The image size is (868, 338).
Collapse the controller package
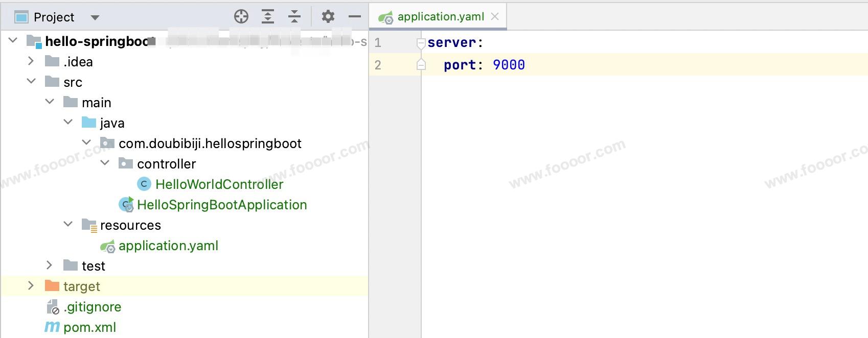tap(105, 163)
